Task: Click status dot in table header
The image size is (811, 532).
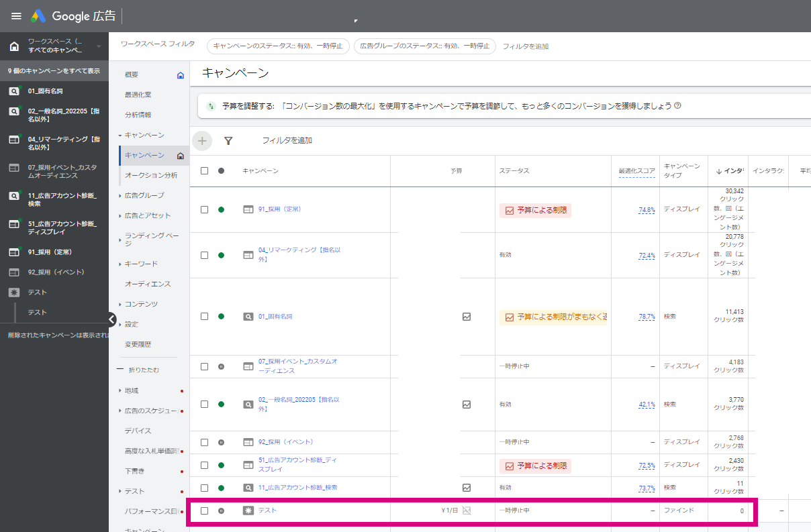Action: coord(221,170)
